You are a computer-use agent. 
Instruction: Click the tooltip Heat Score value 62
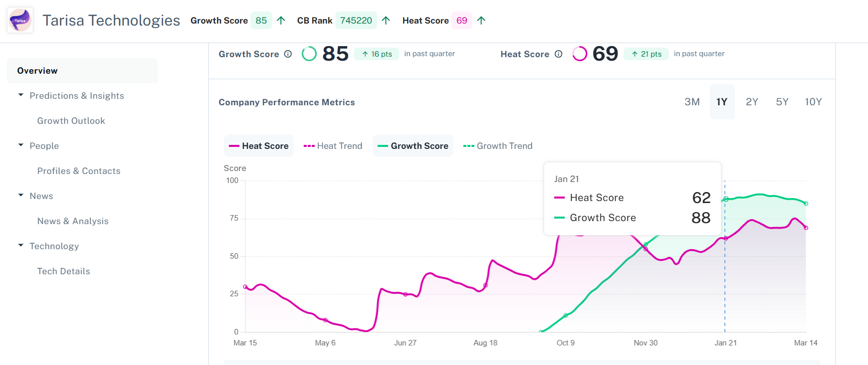[701, 198]
